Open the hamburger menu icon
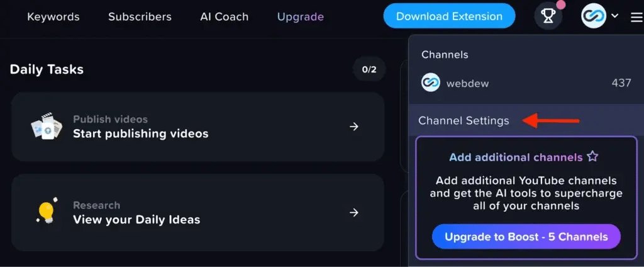This screenshot has height=267, width=644. (636, 17)
